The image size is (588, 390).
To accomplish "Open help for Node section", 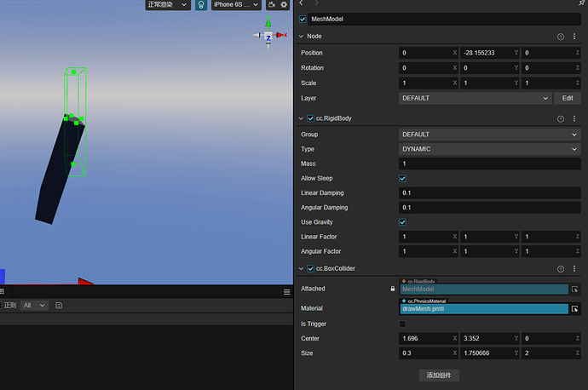I will click(x=560, y=37).
